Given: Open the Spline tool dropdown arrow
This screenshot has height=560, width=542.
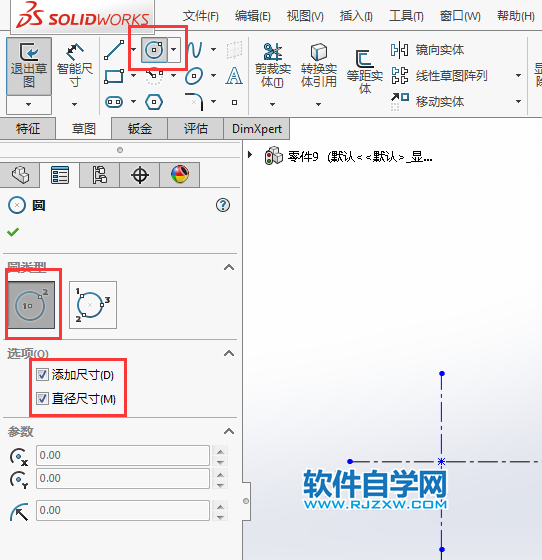Looking at the screenshot, I should [x=214, y=50].
